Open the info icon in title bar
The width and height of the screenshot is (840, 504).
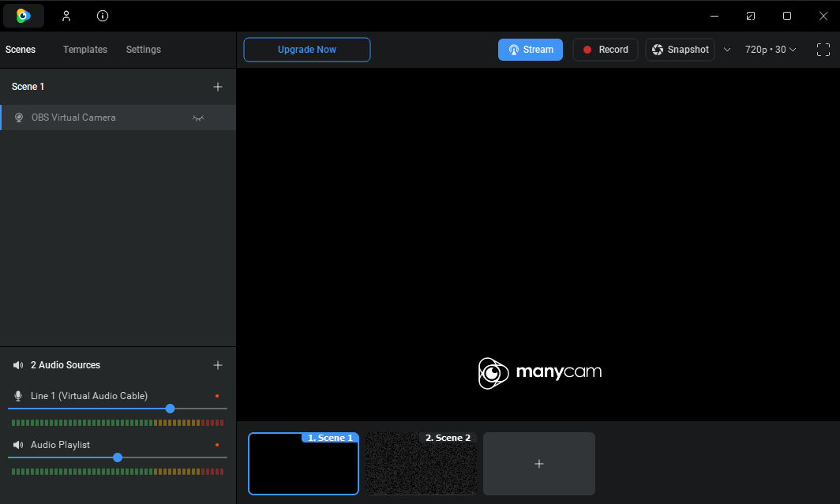[103, 16]
